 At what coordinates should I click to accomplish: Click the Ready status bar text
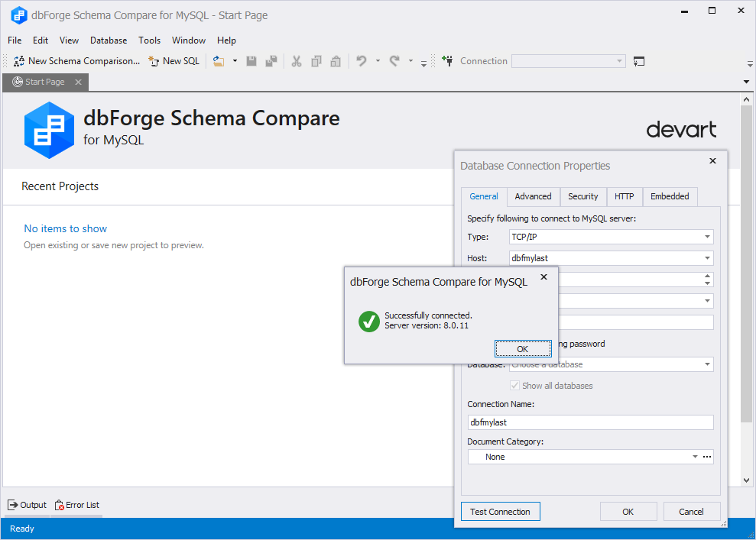click(x=21, y=529)
